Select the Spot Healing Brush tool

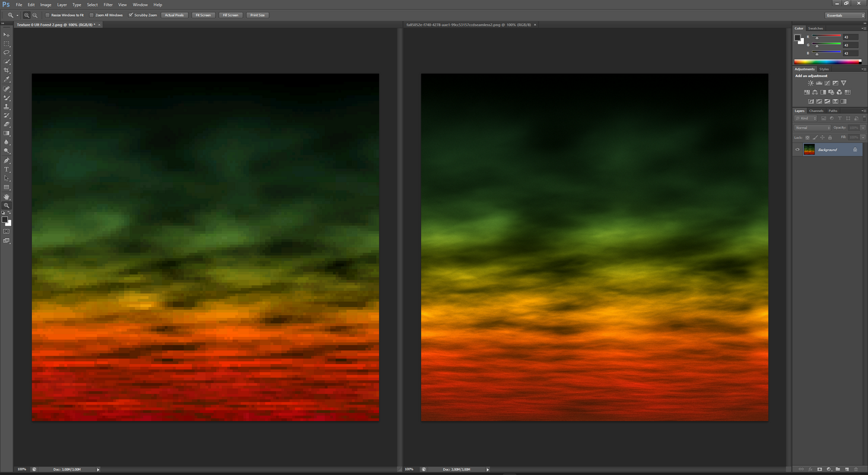[7, 89]
